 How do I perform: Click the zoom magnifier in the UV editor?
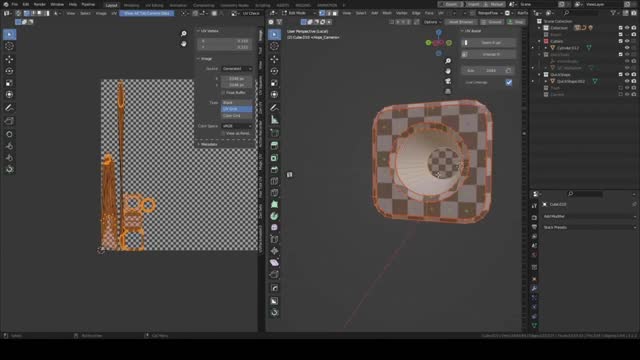(x=184, y=33)
